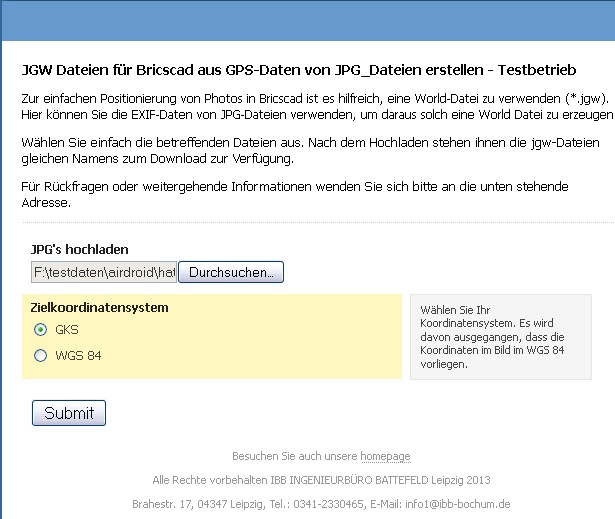This screenshot has width=615, height=519.
Task: Select the GKS coordinate system radio button
Action: (x=40, y=330)
